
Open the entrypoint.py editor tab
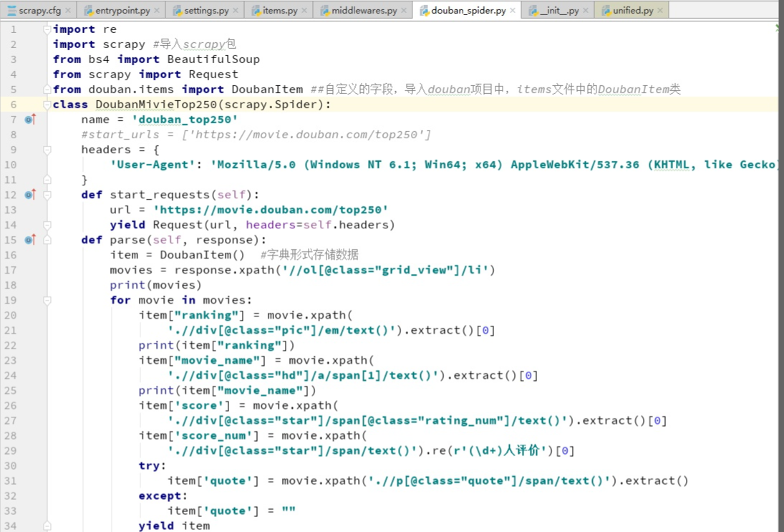click(x=121, y=10)
